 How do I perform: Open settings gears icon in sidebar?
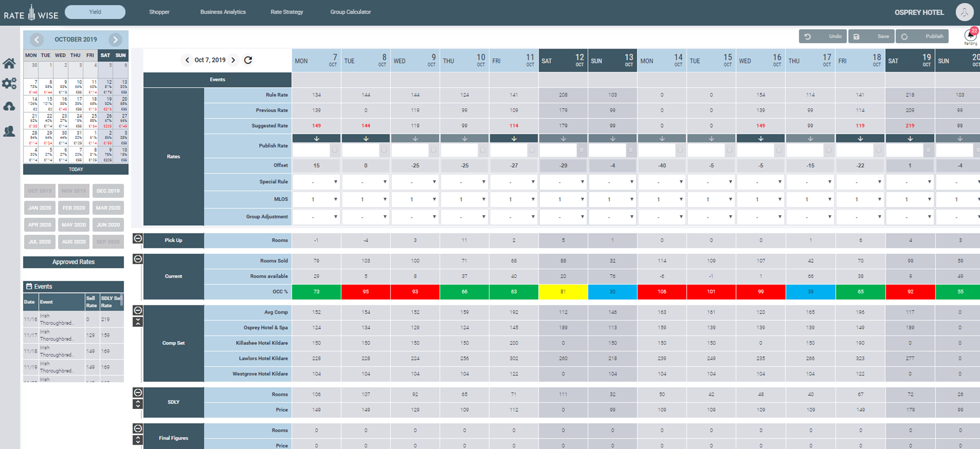coord(9,83)
